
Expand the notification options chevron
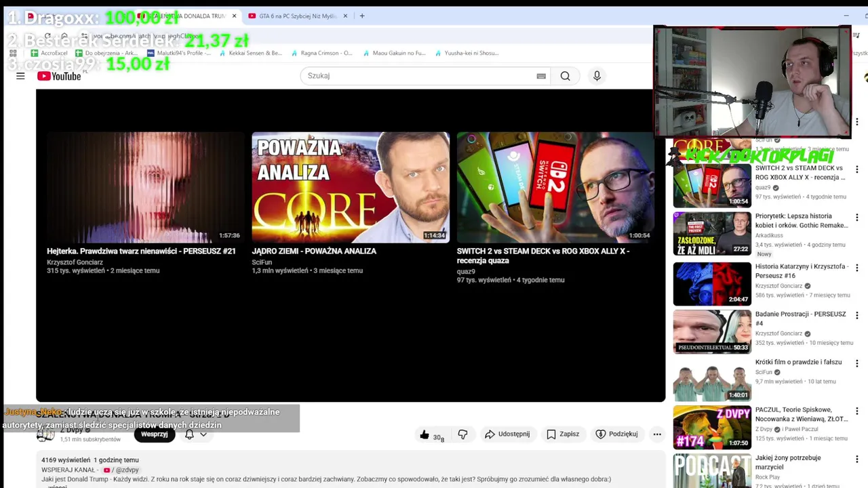203,434
